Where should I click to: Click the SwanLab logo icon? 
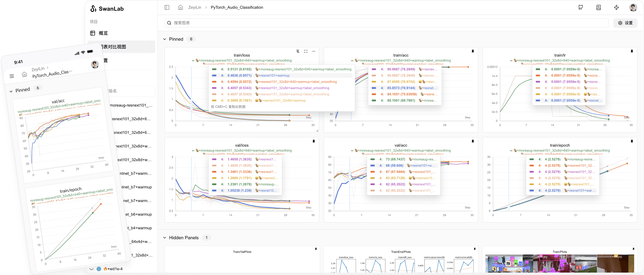(93, 9)
